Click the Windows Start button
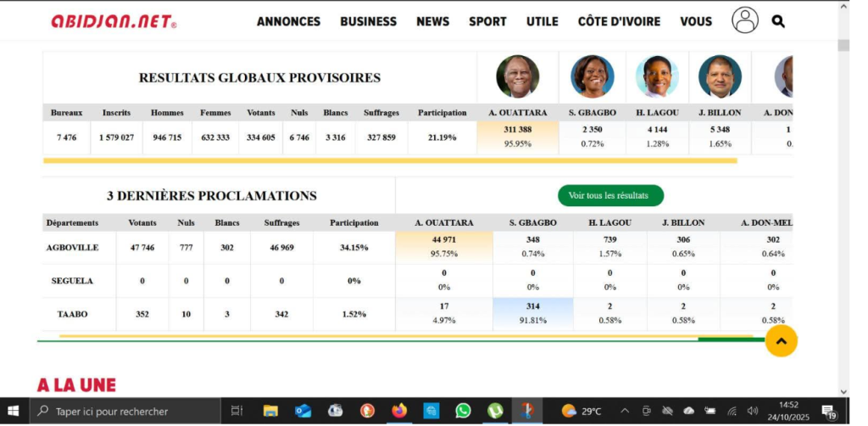The image size is (868, 426). click(x=14, y=411)
